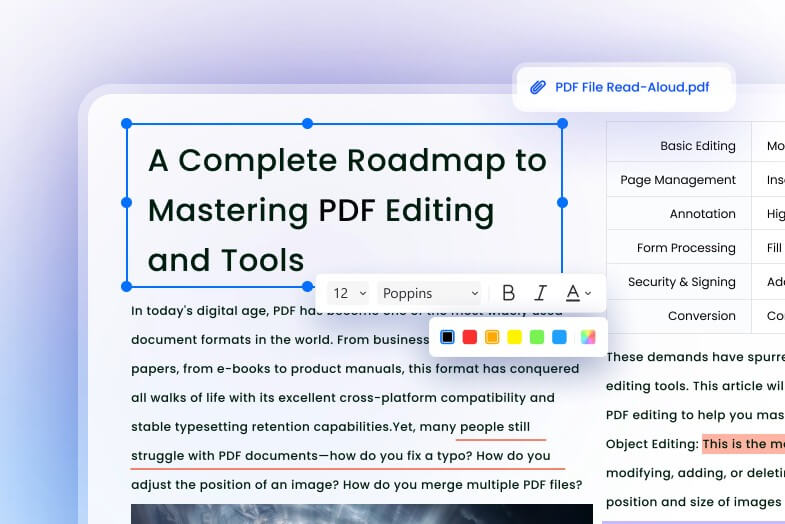Click the 'Object Editing:' text
Image resolution: width=785 pixels, height=524 pixels.
tap(652, 444)
